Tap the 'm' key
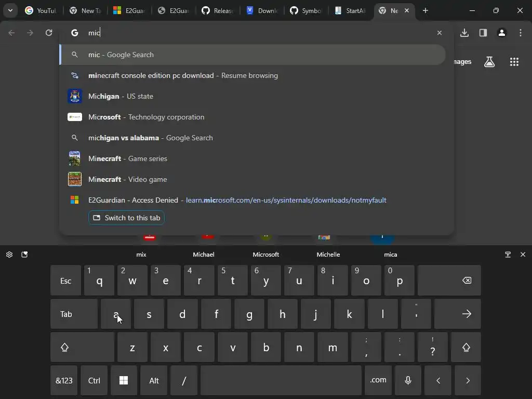 332,347
